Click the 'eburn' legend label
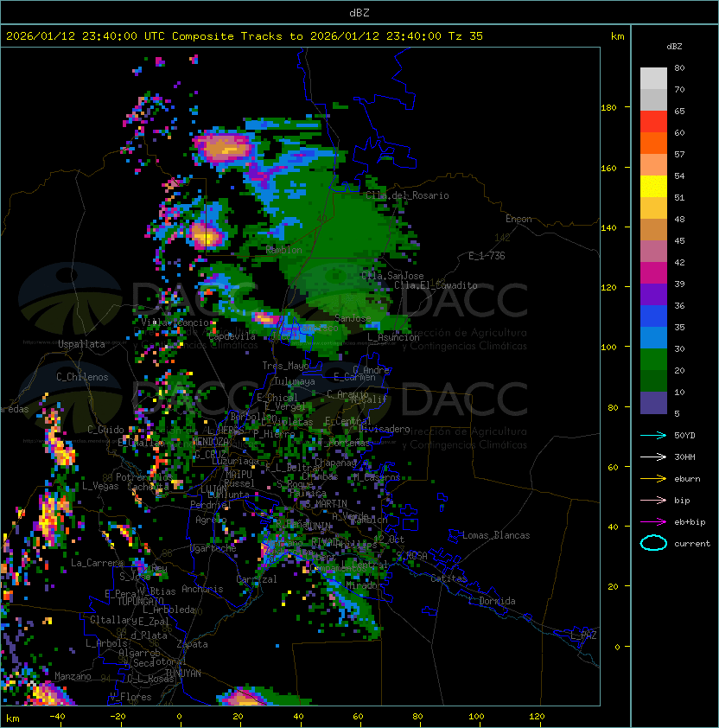This screenshot has height=728, width=719. click(687, 479)
